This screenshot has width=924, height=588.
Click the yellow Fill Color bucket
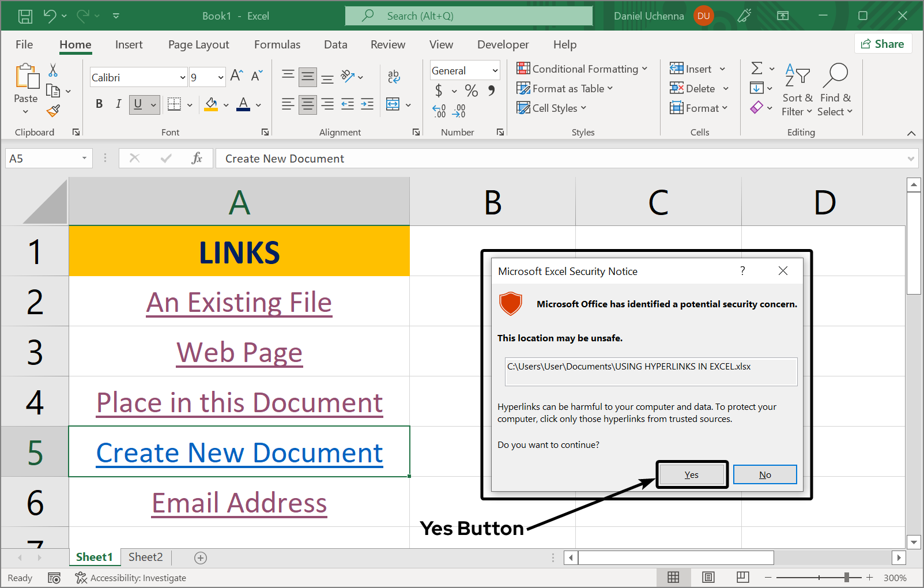click(211, 104)
